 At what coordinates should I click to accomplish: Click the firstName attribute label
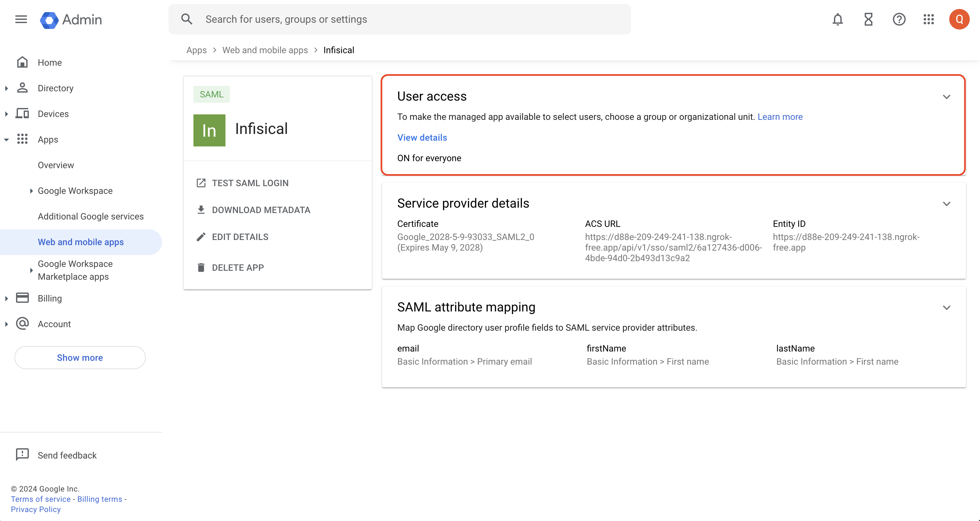click(606, 348)
